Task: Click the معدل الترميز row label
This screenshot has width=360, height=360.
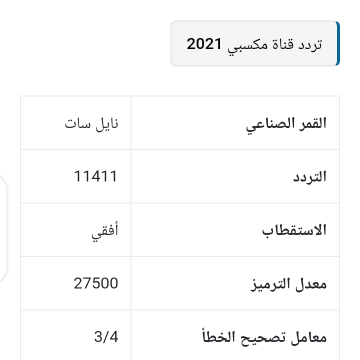Action: point(289,284)
